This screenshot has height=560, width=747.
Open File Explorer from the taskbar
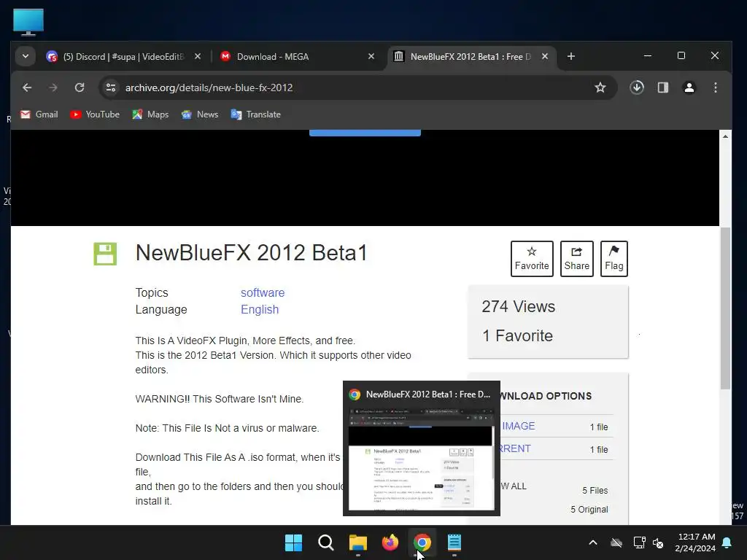click(x=357, y=542)
